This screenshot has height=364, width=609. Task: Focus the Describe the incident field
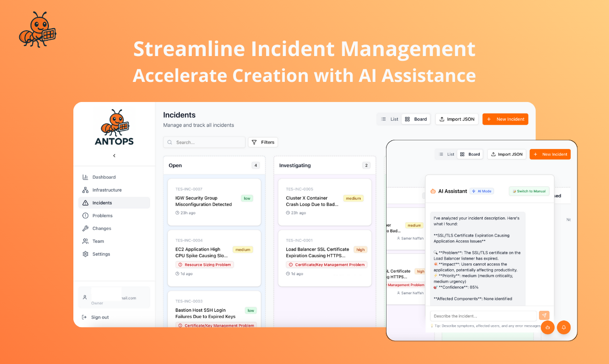483,316
